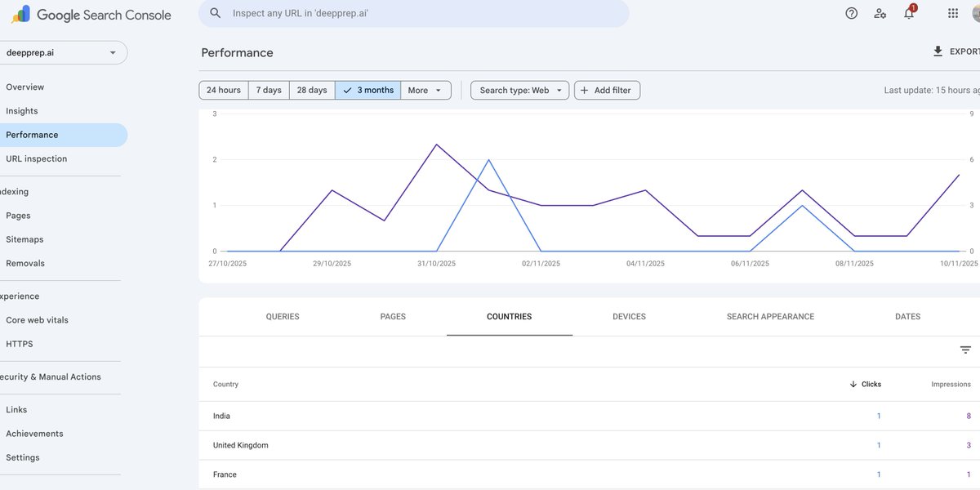Click United Kingdom impressions value 3

pos(969,446)
